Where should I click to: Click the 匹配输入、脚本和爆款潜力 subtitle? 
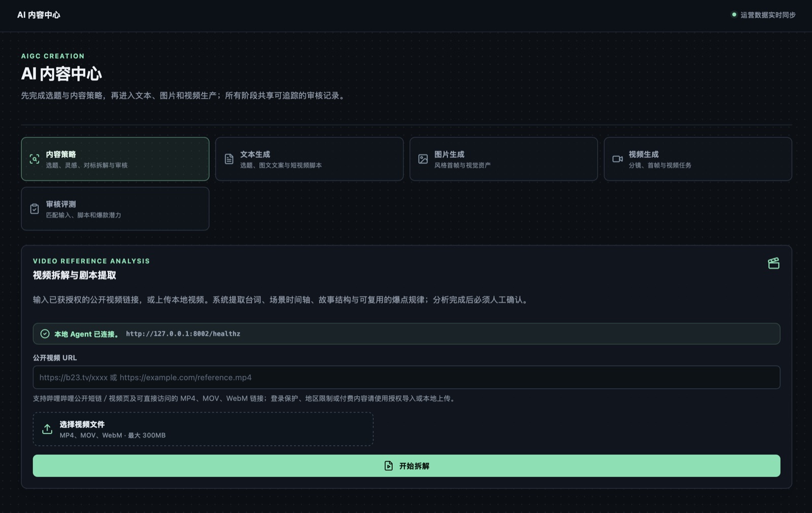pyautogui.click(x=84, y=215)
